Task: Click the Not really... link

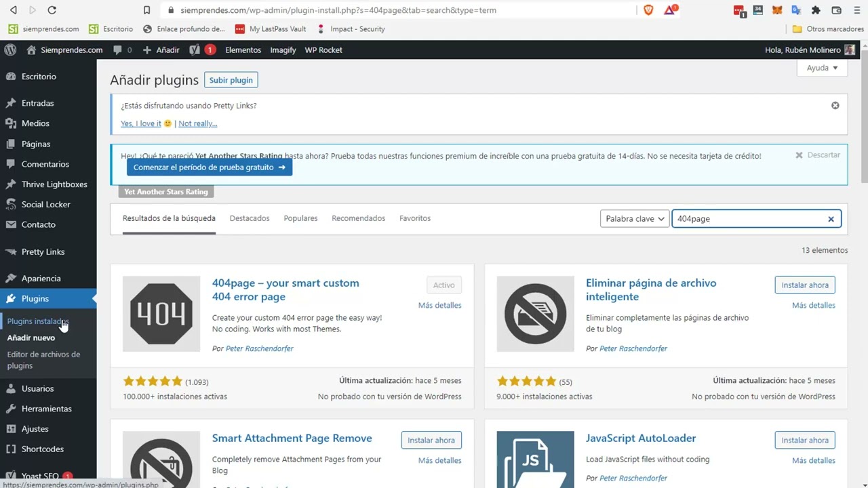Action: (198, 123)
